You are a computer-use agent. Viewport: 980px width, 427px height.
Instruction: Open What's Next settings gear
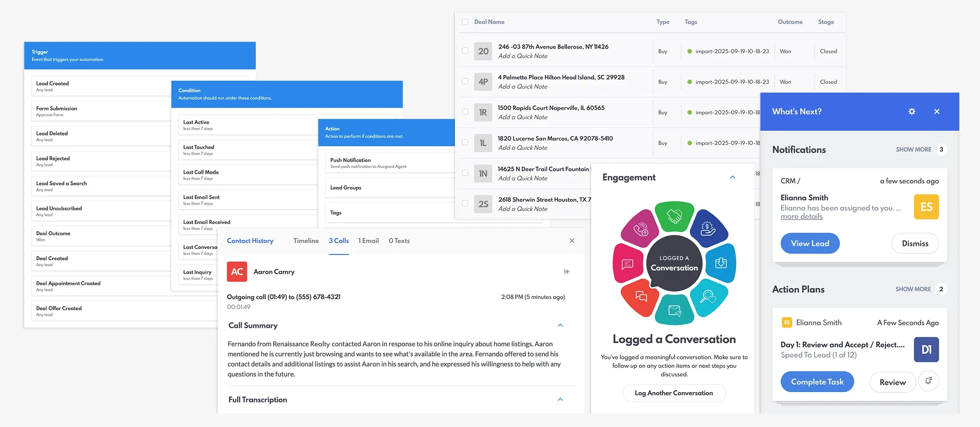[x=912, y=111]
